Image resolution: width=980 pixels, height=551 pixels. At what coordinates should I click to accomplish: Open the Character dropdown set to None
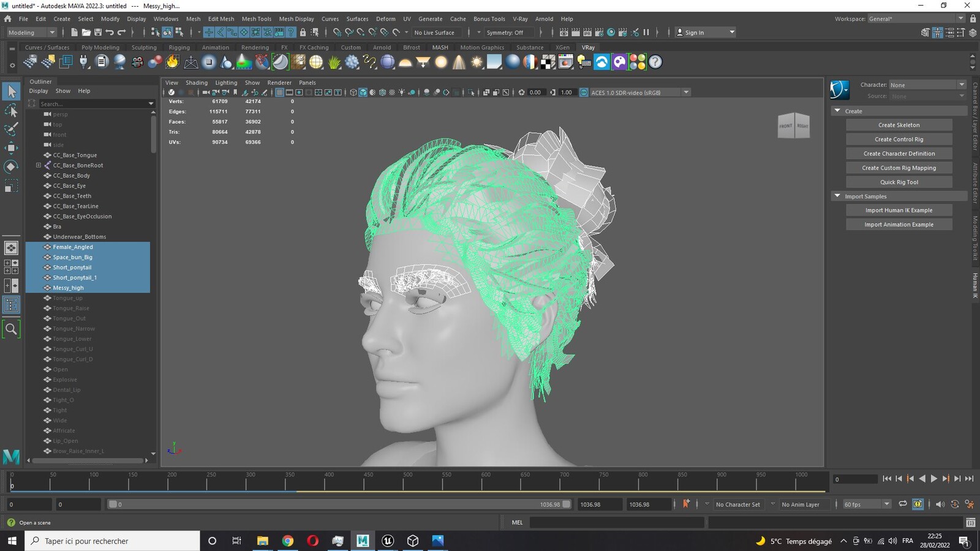(927, 85)
